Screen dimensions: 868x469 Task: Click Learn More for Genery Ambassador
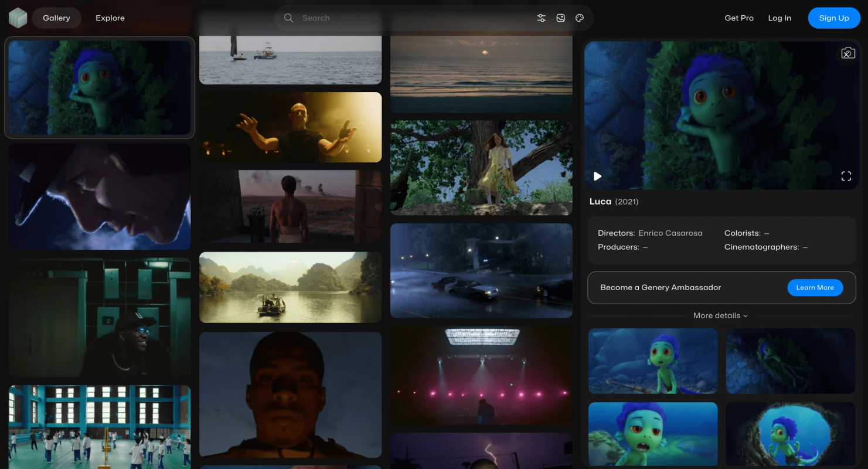(815, 287)
